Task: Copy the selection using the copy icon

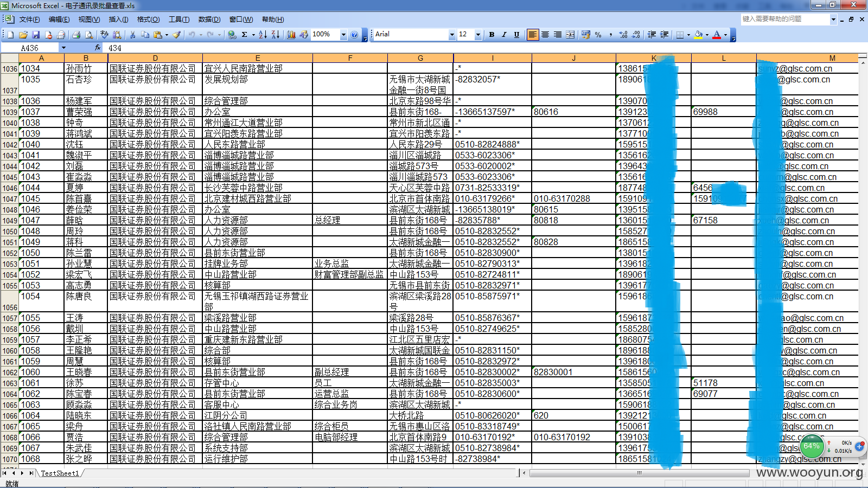Action: [145, 35]
